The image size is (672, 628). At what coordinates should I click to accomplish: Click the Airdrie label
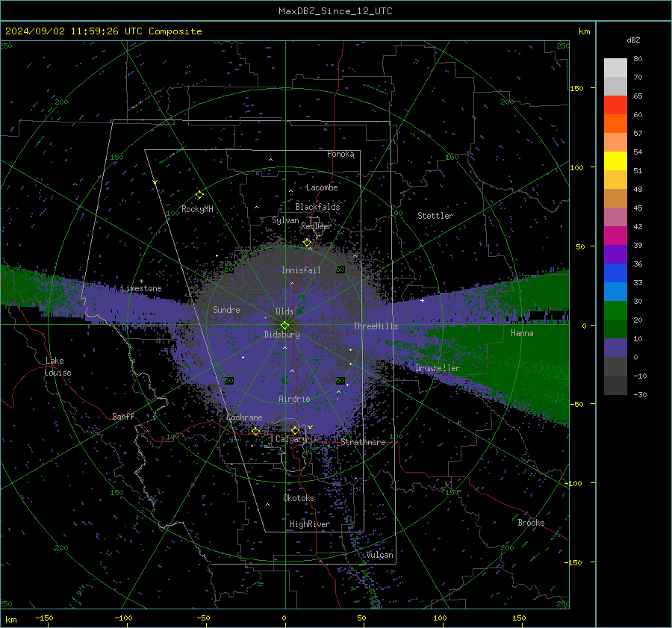tap(294, 399)
